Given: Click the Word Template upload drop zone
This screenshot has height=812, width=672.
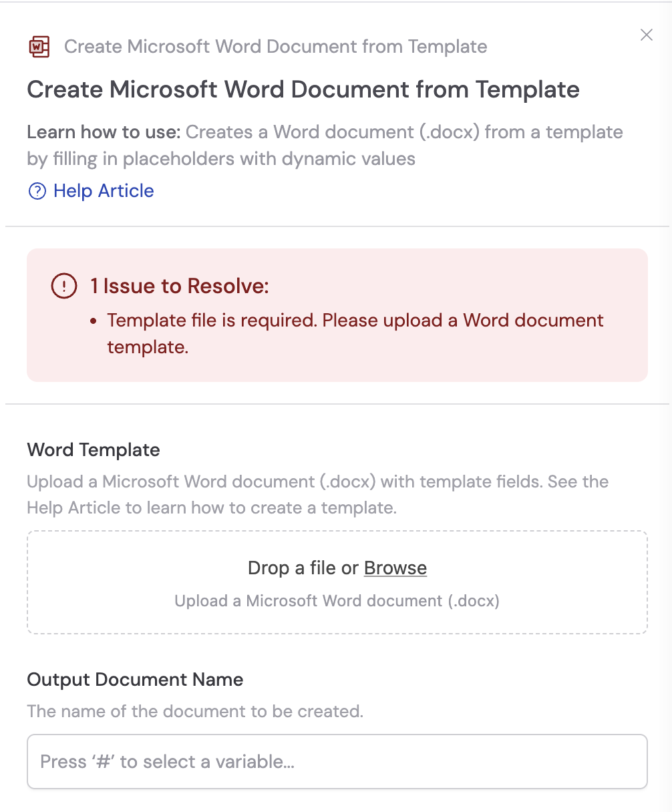Looking at the screenshot, I should [337, 582].
